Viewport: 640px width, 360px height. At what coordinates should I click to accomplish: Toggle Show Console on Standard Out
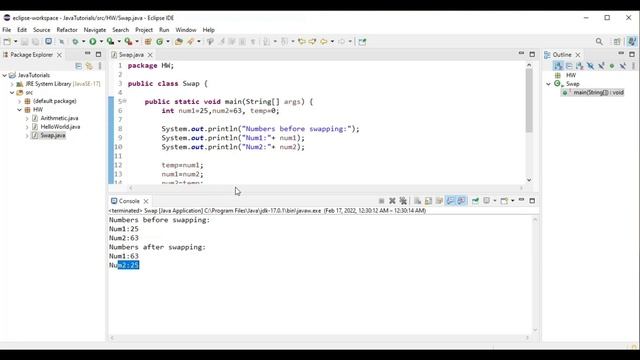450,201
